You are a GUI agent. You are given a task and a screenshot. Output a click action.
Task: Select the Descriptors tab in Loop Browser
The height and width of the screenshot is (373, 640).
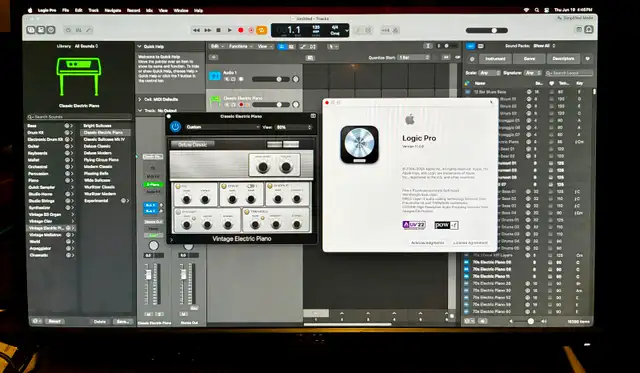[563, 59]
